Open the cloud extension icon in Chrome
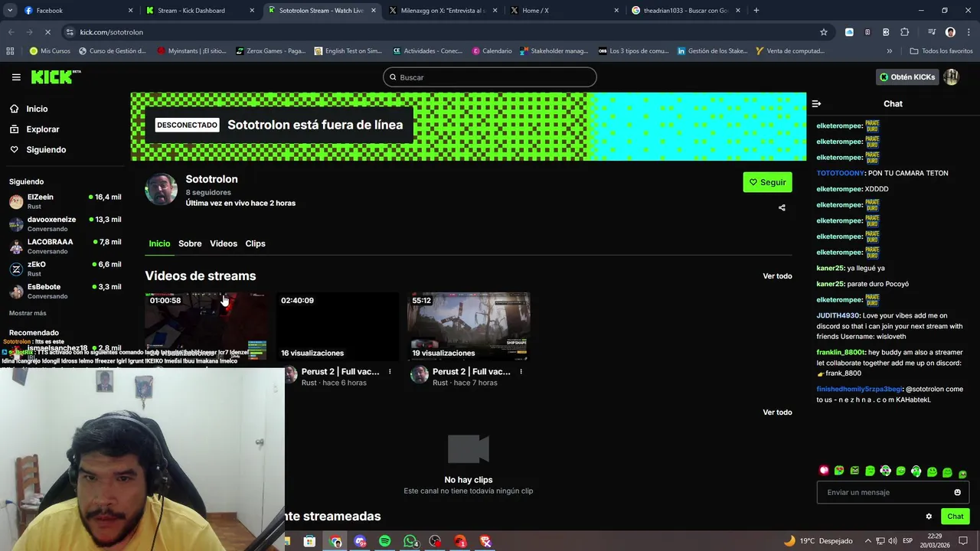This screenshot has height=551, width=980. tap(849, 32)
